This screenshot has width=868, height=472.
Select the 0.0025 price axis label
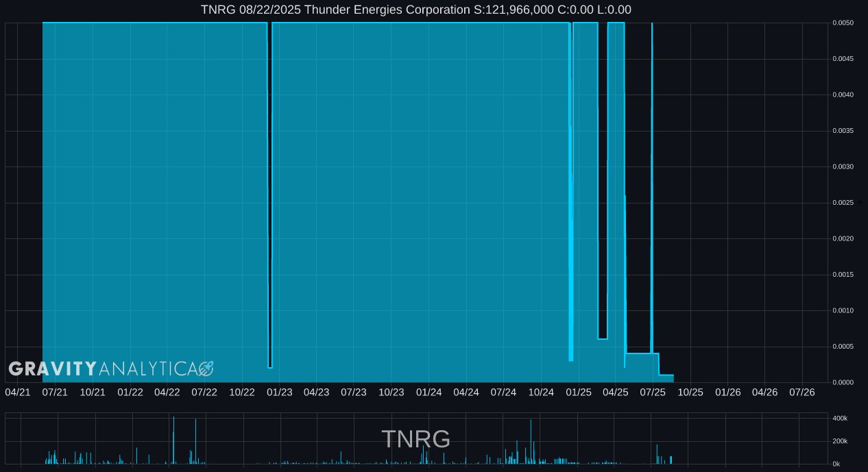pyautogui.click(x=843, y=203)
